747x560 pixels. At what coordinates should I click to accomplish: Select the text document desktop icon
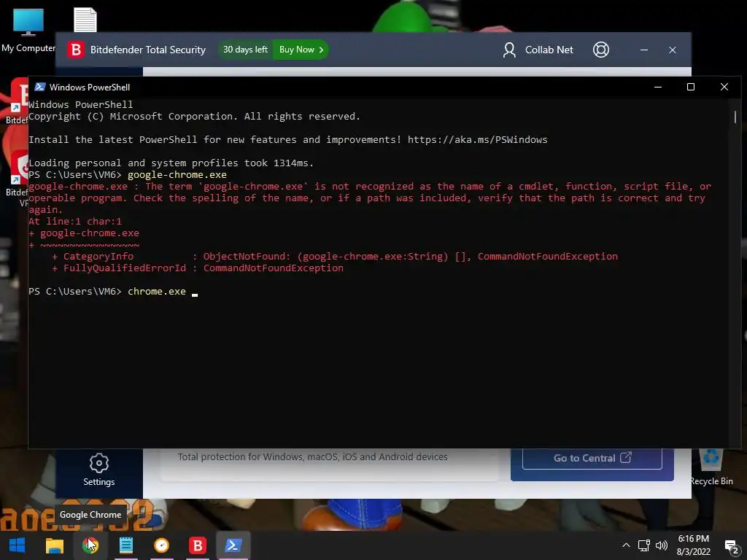[x=85, y=20]
